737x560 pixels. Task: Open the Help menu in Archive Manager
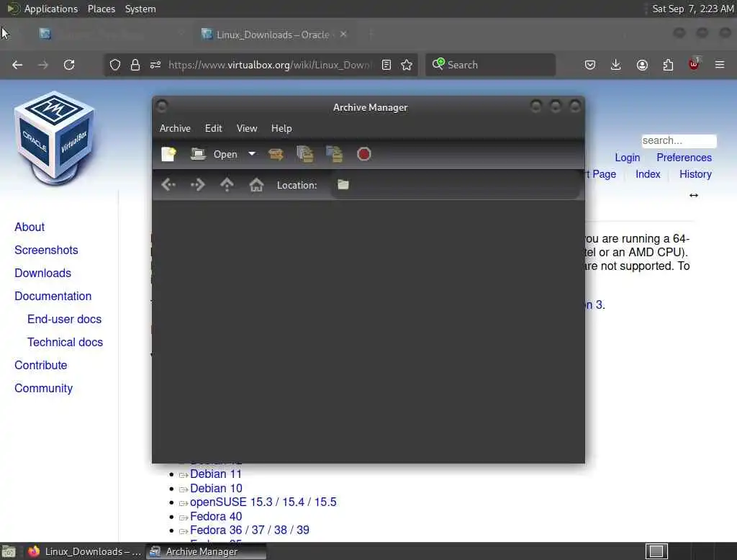tap(281, 128)
